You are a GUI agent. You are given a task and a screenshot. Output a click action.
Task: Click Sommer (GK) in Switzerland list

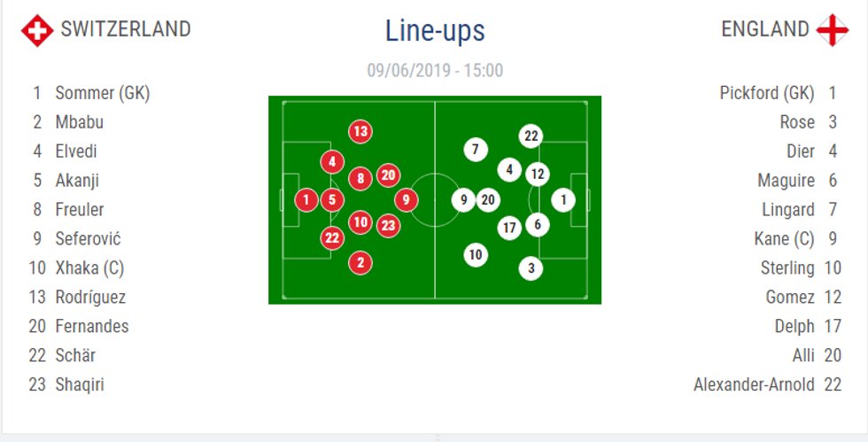tap(102, 93)
